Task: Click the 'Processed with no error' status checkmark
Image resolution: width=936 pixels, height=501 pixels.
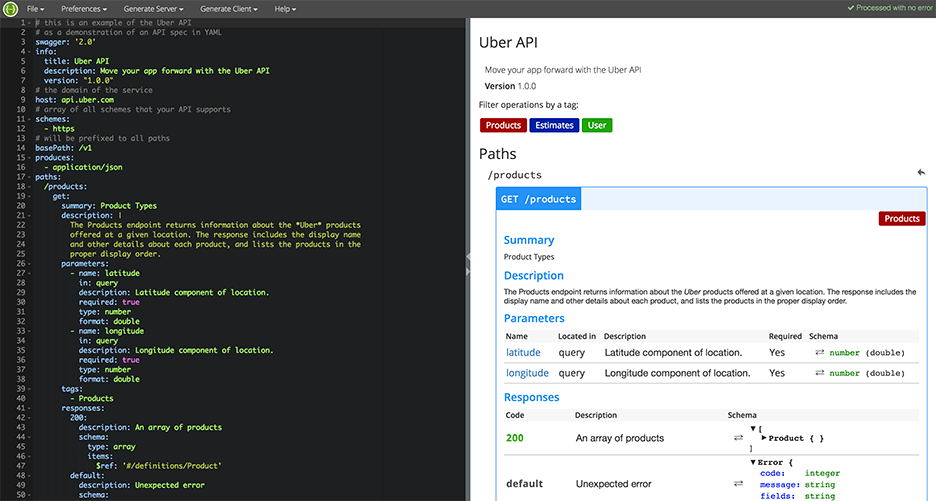Action: (851, 8)
